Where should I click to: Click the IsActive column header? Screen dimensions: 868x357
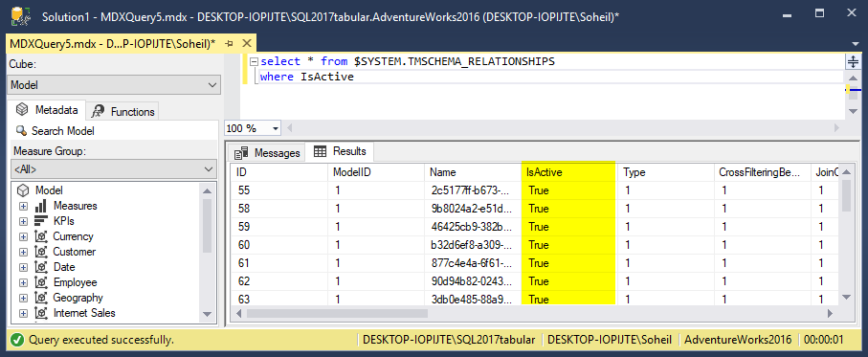point(569,172)
